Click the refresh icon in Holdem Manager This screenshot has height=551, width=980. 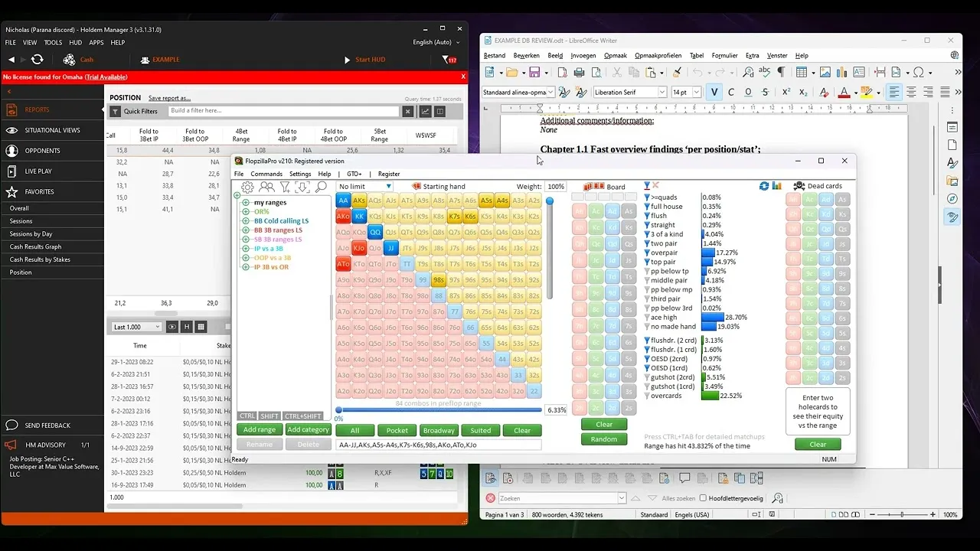pyautogui.click(x=37, y=60)
